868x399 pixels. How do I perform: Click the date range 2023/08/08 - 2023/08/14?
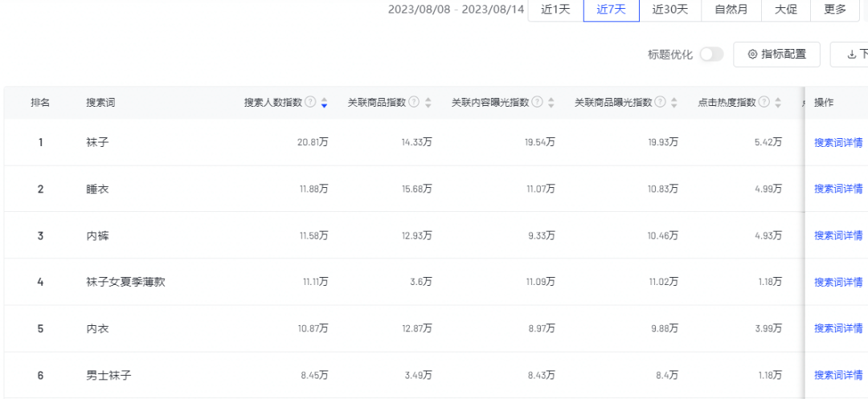(456, 10)
